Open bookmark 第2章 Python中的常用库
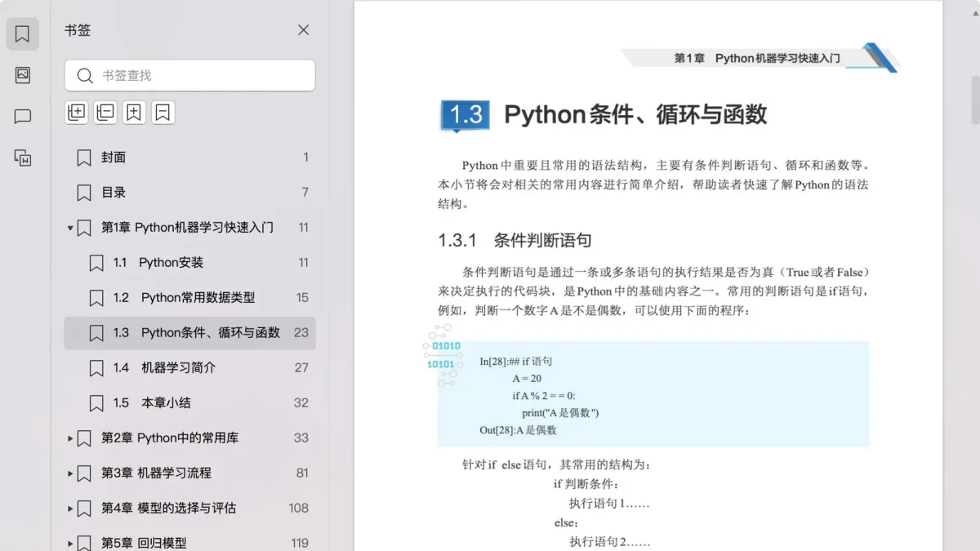The image size is (980, 551). 189,438
